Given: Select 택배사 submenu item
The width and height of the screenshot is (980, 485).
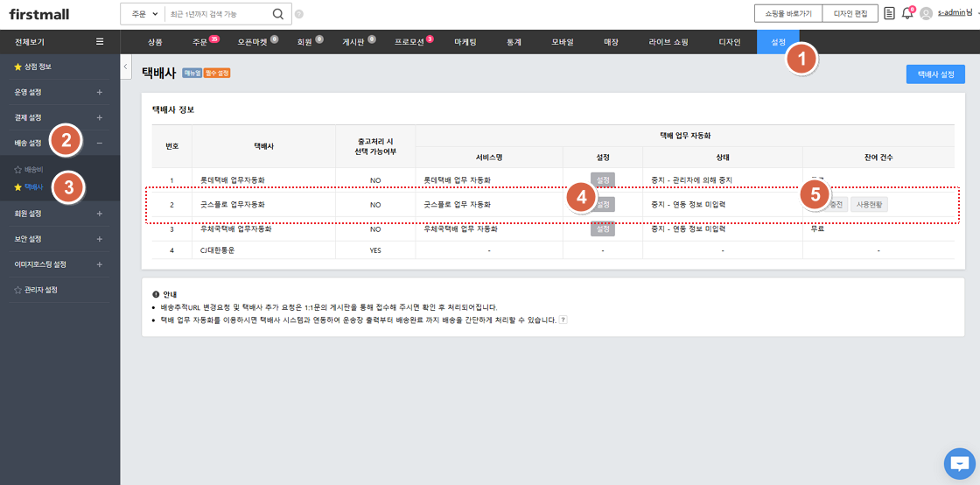Looking at the screenshot, I should (34, 186).
